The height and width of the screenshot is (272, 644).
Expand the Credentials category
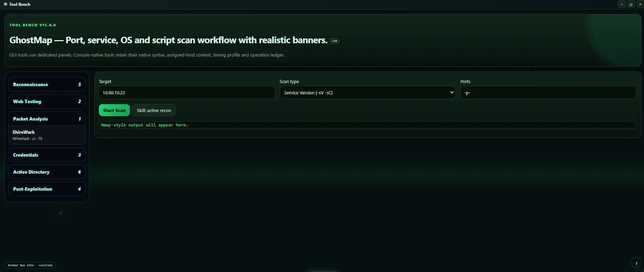point(47,155)
